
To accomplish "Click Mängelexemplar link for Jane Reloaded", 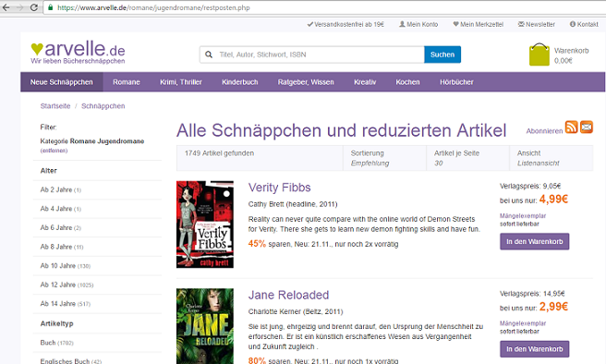I will pyautogui.click(x=523, y=323).
